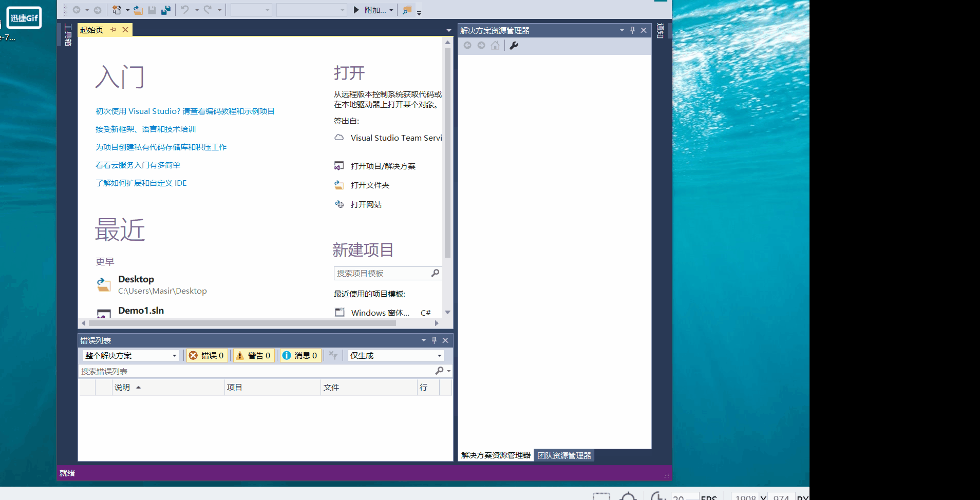Expand the new project dropdown arrow
This screenshot has width=980, height=500.
pos(127,10)
